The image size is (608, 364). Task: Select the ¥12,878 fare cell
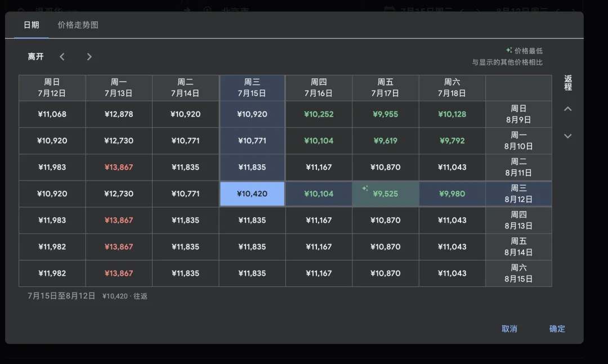[119, 114]
